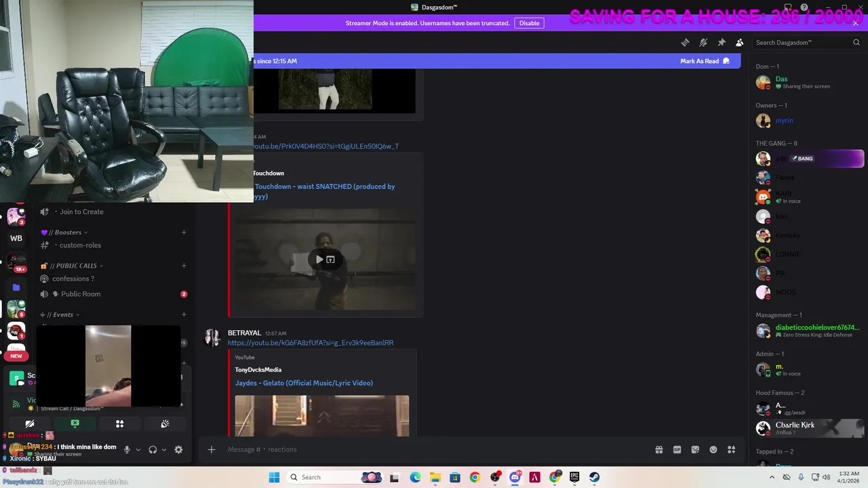The image size is (868, 488).
Task: Select member Das sharing their screen
Action: [809, 82]
